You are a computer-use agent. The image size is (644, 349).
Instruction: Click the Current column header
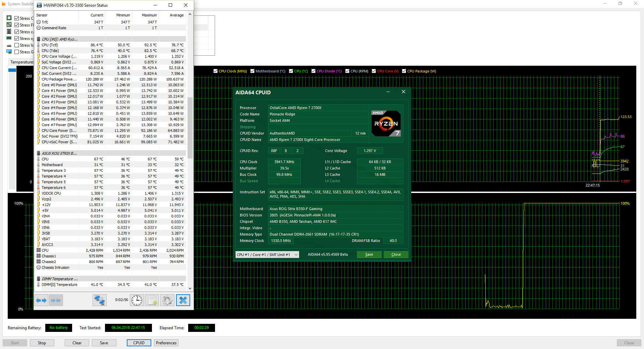tap(92, 15)
